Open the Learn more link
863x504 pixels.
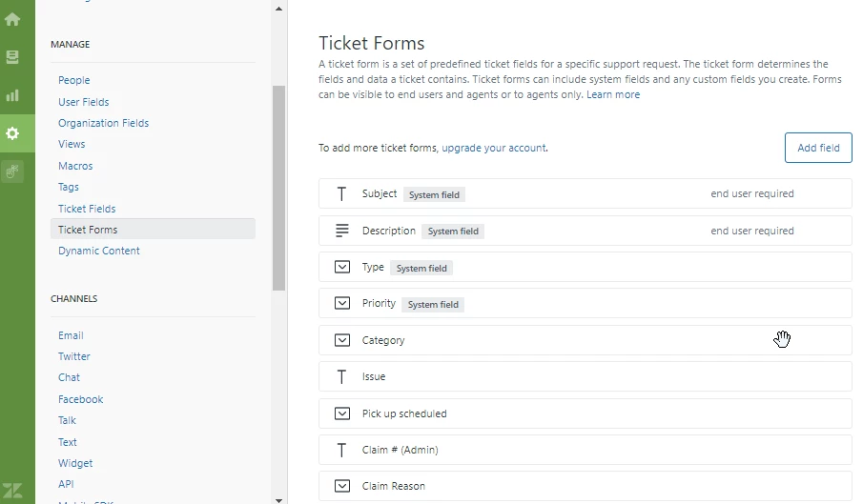click(x=613, y=95)
